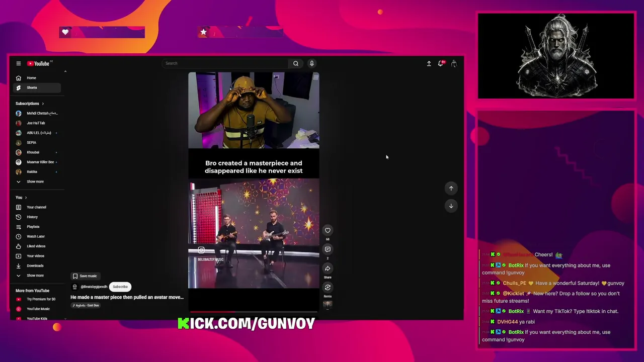Open Watch Later list
644x362 pixels.
38,236
